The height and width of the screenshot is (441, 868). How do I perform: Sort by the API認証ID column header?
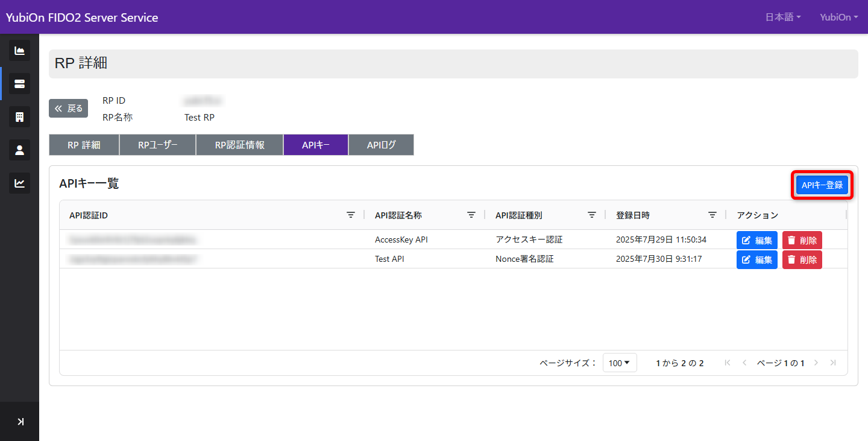pyautogui.click(x=89, y=215)
